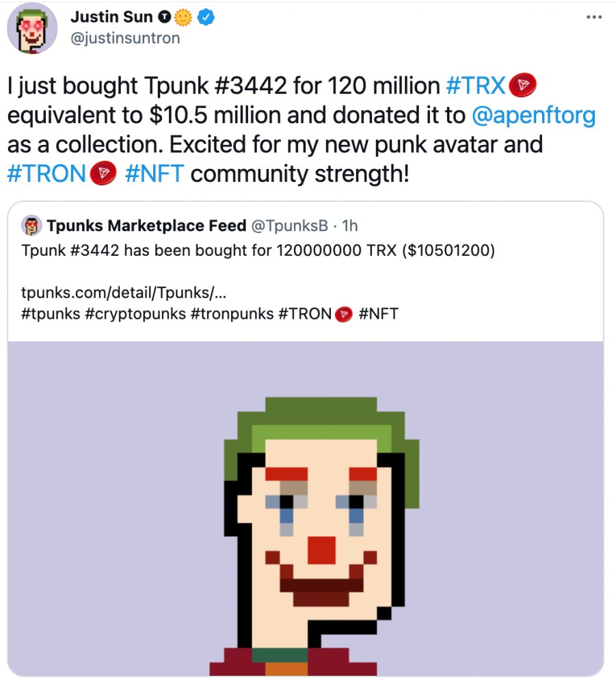Image resolution: width=616 pixels, height=684 pixels.
Task: Click the red TRON emoji after blue #TRON
Action: (105, 174)
